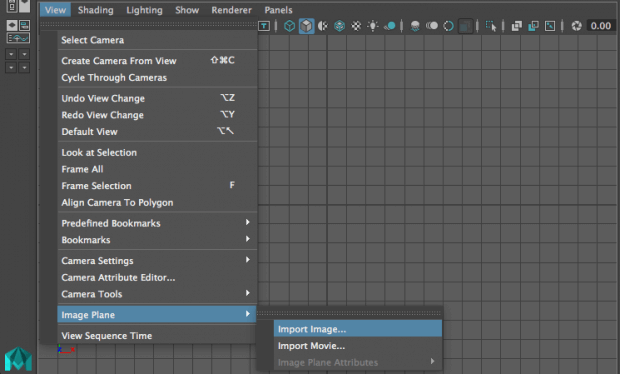Choose Import Movie... from submenu
This screenshot has height=374, width=620.
[357, 346]
